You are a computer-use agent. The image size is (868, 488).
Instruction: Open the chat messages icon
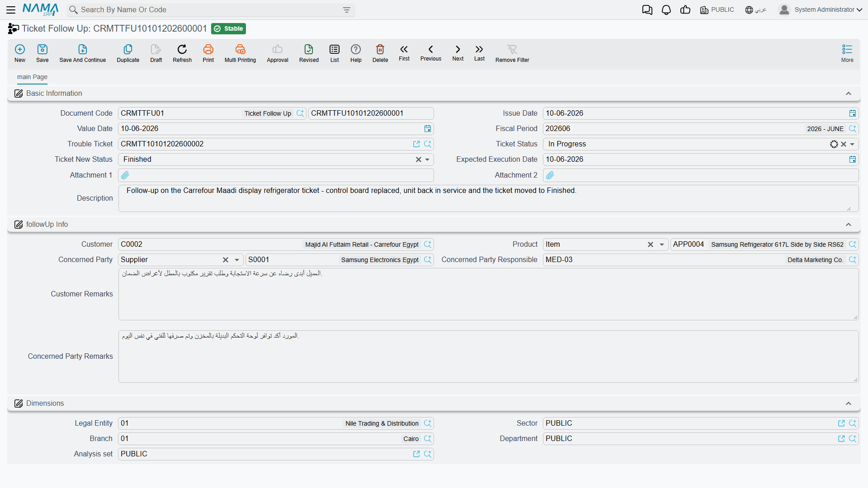point(647,10)
